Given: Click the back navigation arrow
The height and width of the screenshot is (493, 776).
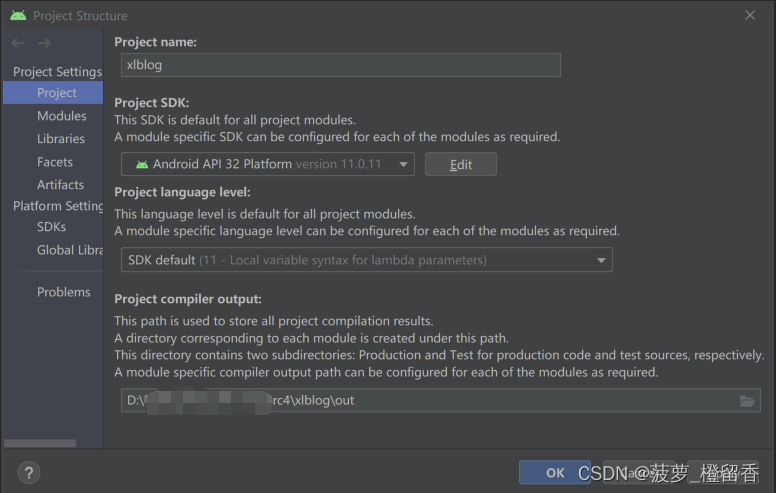Looking at the screenshot, I should pos(18,43).
